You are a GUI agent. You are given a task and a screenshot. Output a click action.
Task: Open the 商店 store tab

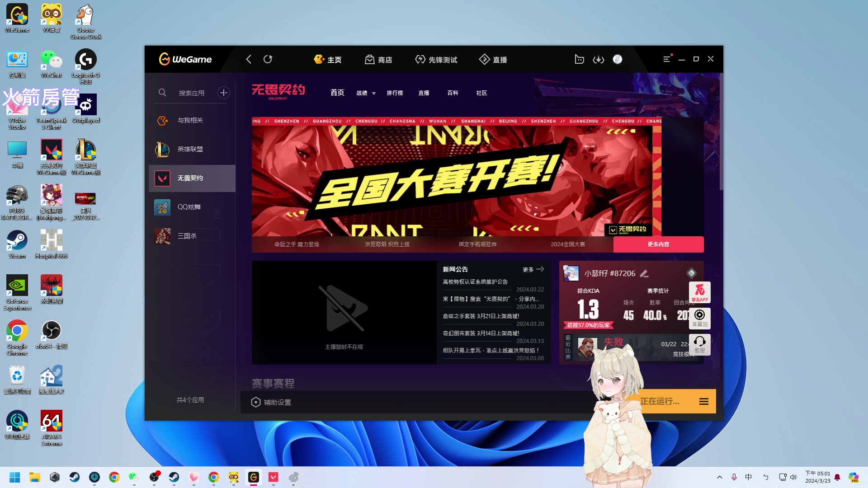pyautogui.click(x=378, y=60)
